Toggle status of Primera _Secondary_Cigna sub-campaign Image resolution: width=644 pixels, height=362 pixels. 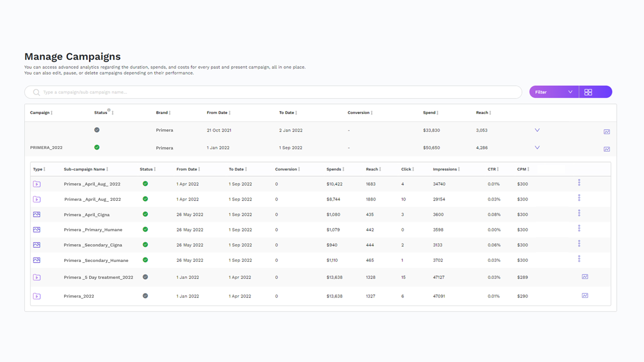[x=145, y=245]
